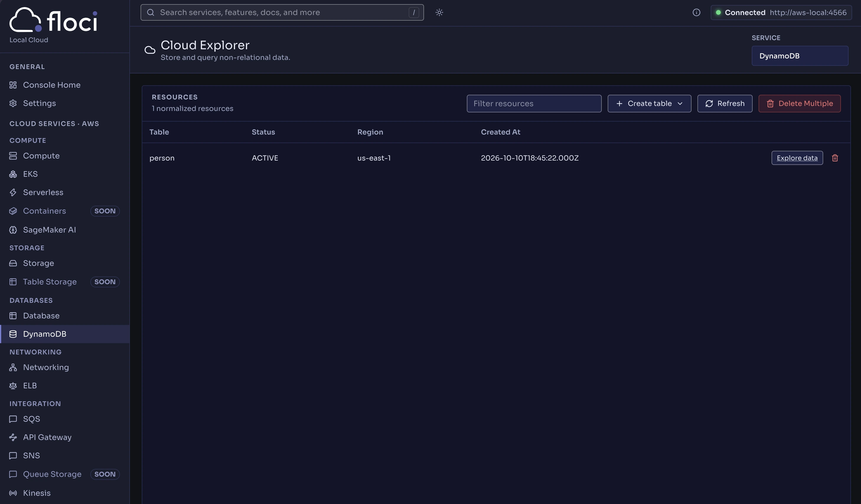Click the 'Created At' column header

click(500, 132)
